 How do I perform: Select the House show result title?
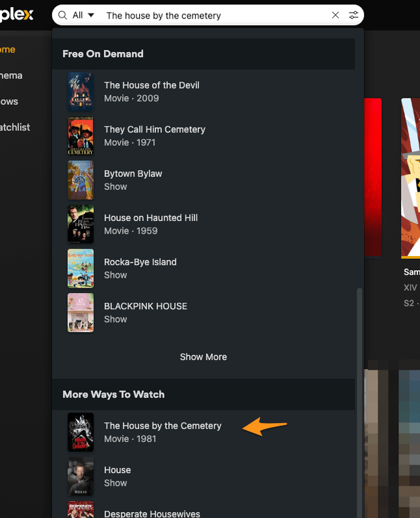point(117,470)
